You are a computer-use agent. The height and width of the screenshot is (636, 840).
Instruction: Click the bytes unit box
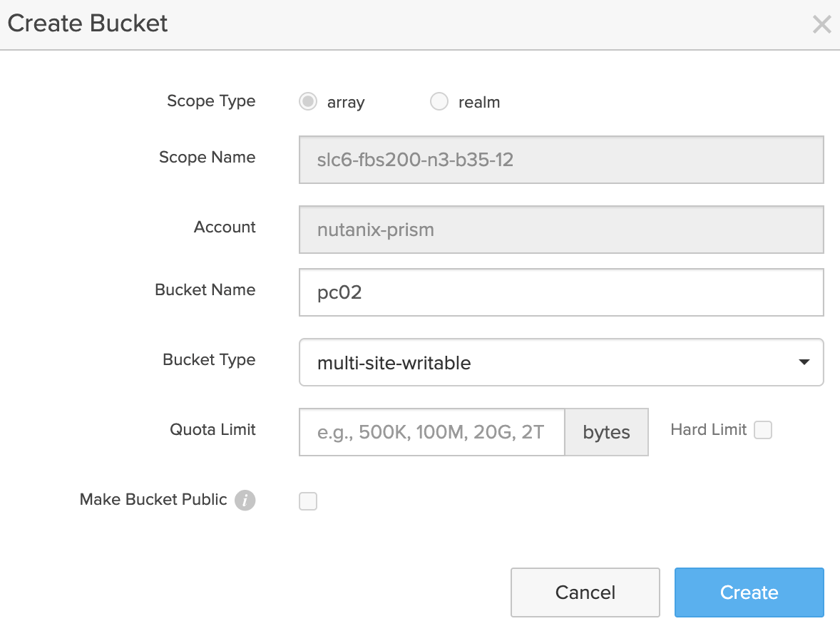coord(606,432)
